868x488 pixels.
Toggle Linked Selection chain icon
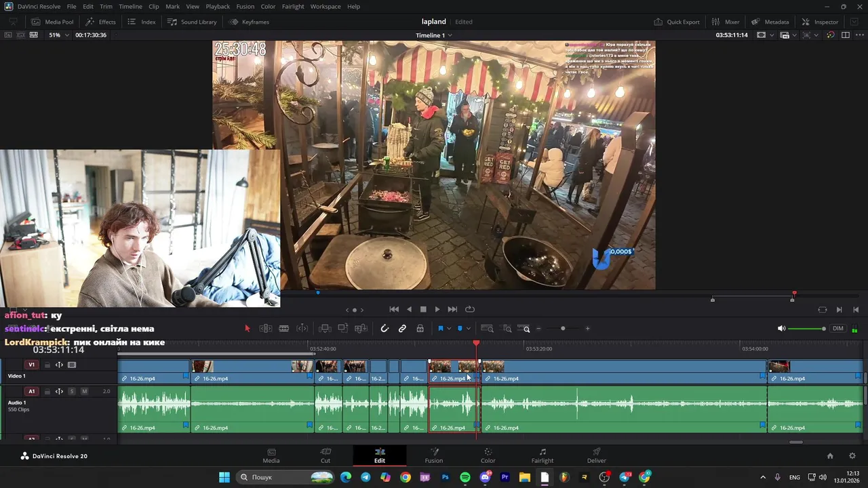pos(402,329)
